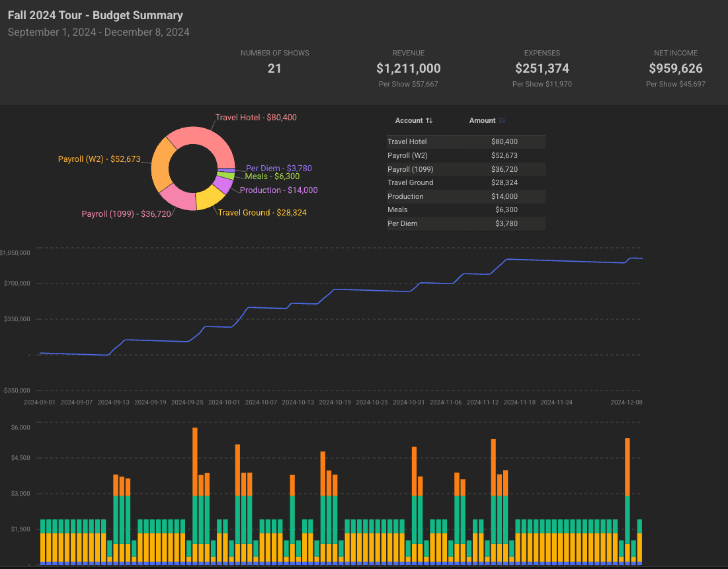728x569 pixels.
Task: Click the Per Show $11,970 expenses figure
Action: (542, 84)
